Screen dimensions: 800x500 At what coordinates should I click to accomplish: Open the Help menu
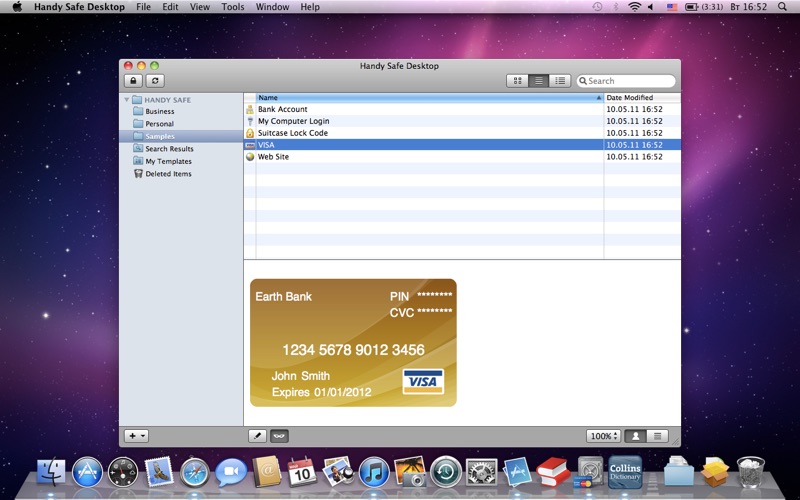click(310, 7)
